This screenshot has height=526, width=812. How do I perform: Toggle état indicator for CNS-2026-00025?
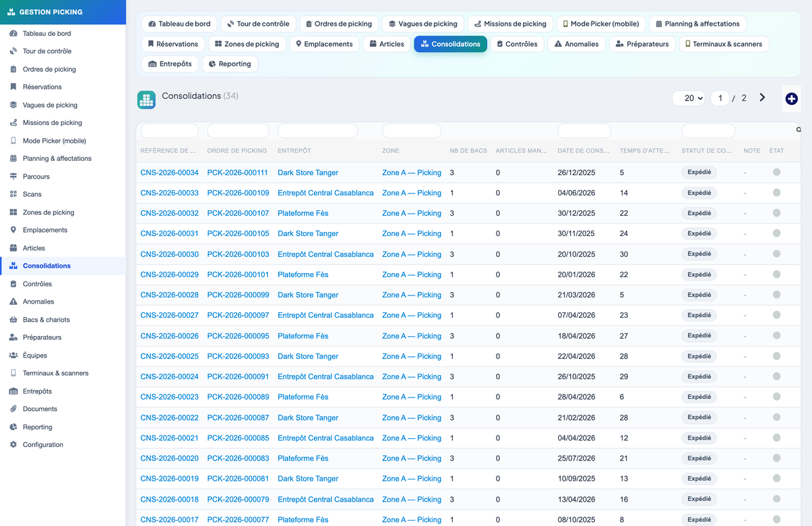pyautogui.click(x=776, y=356)
